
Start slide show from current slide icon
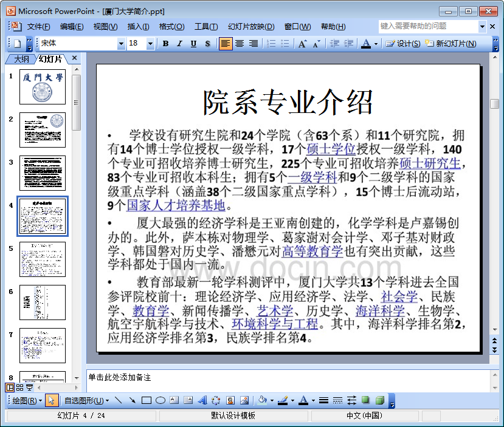[30, 388]
